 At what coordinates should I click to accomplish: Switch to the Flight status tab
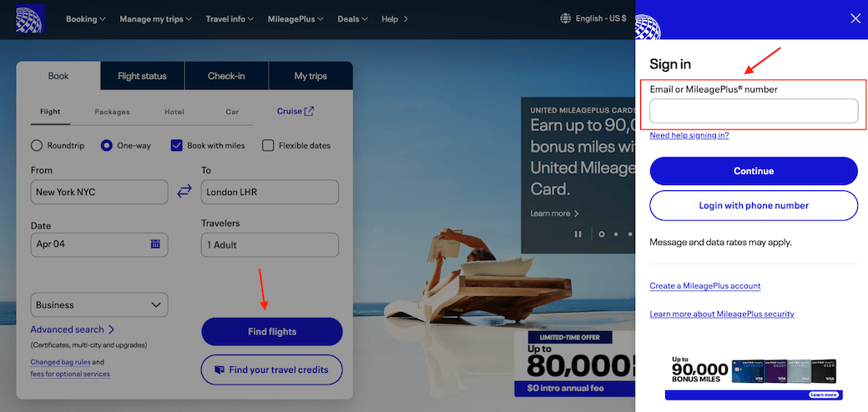pyautogui.click(x=142, y=76)
